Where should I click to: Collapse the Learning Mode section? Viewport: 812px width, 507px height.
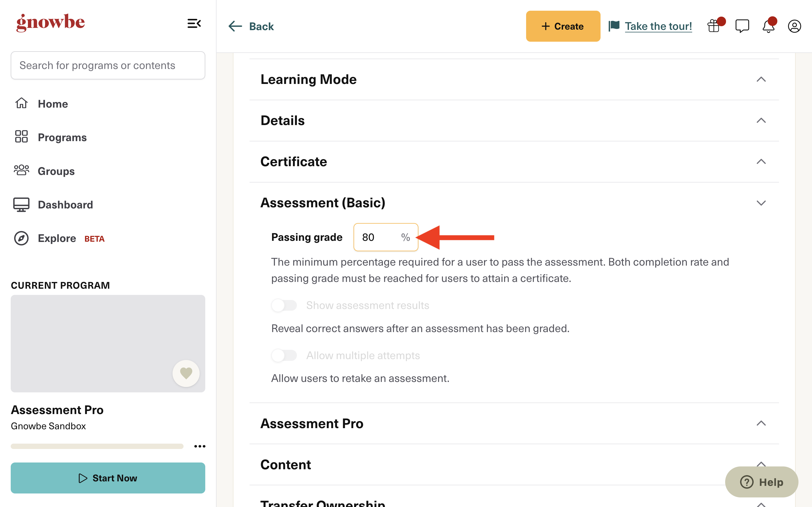point(761,79)
